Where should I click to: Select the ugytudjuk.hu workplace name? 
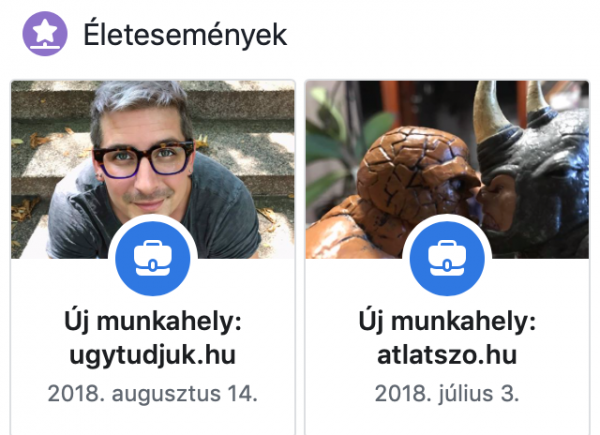(152, 355)
